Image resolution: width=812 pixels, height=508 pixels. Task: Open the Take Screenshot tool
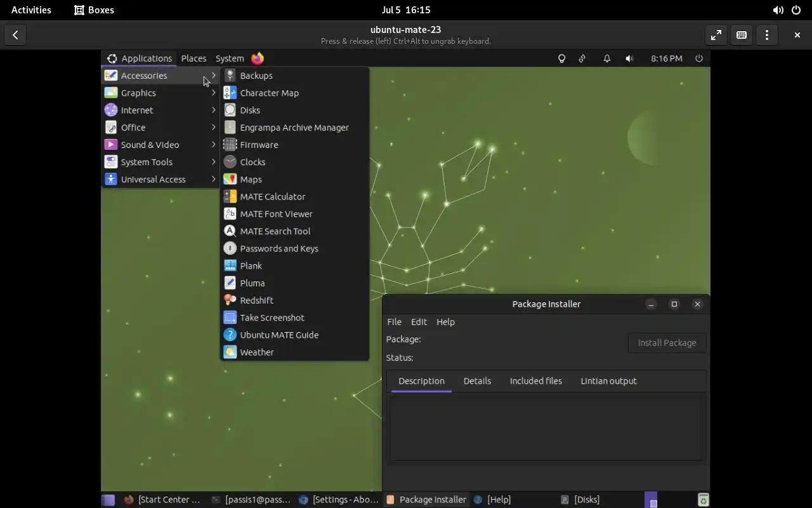(294, 317)
